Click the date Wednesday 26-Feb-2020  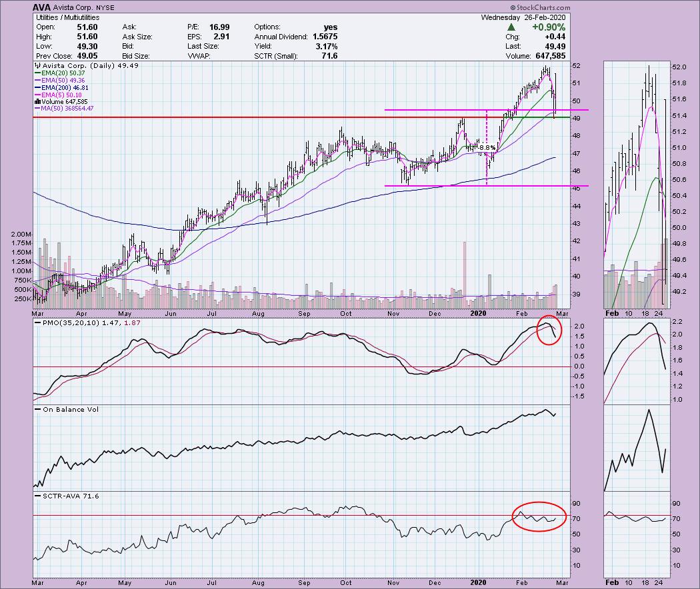click(x=523, y=17)
